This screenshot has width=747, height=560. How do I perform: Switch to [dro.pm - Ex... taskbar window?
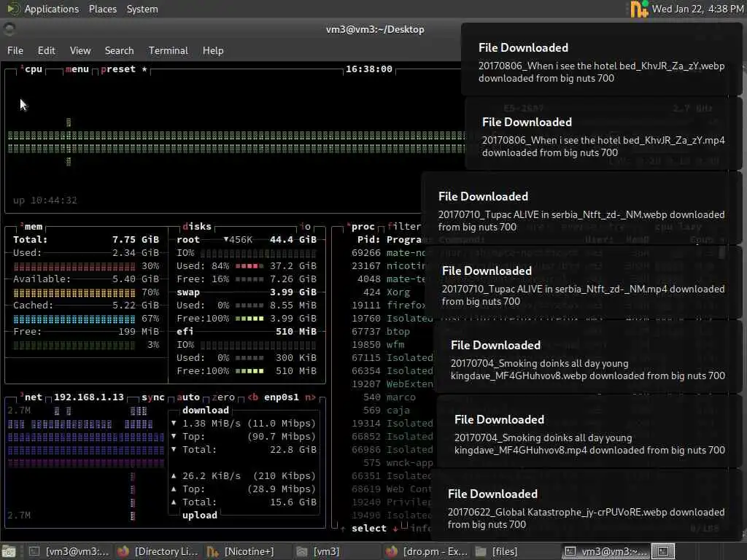426,551
